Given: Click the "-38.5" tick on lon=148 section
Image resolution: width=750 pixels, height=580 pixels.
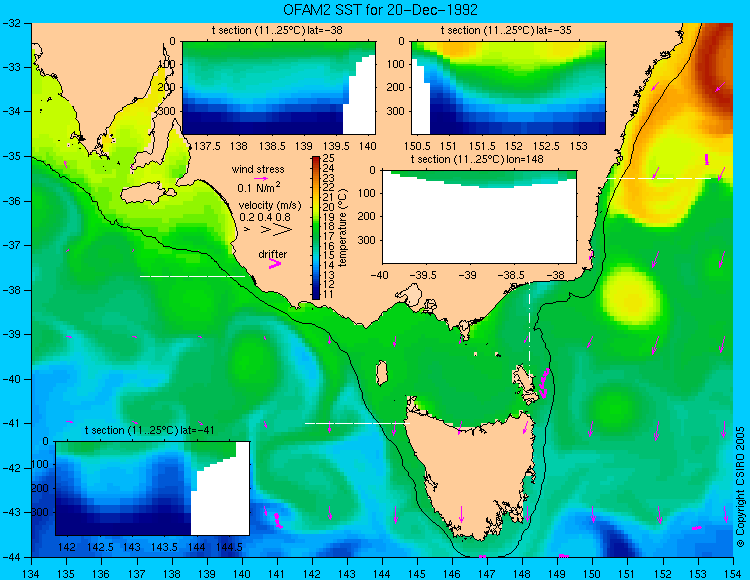Looking at the screenshot, I should pos(513,275).
